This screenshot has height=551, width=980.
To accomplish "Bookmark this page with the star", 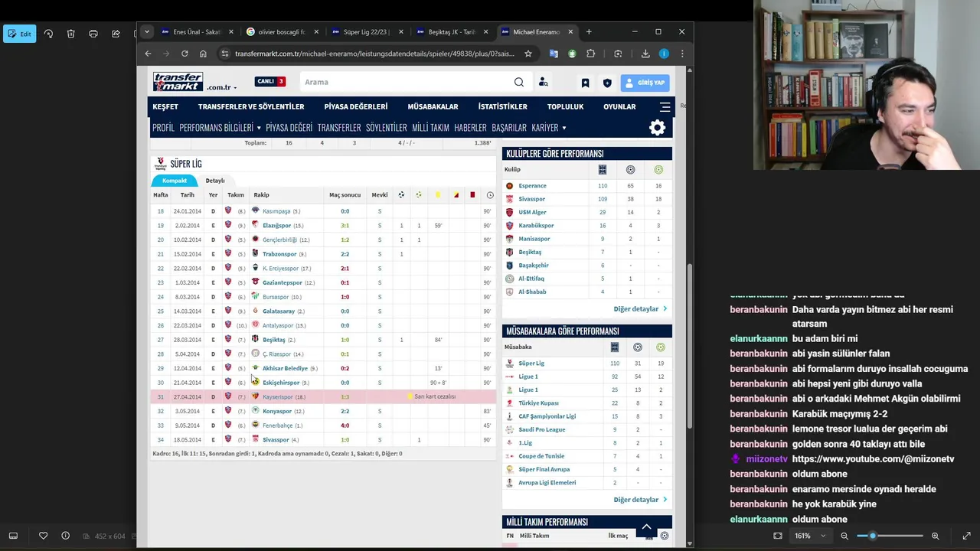I will point(528,54).
